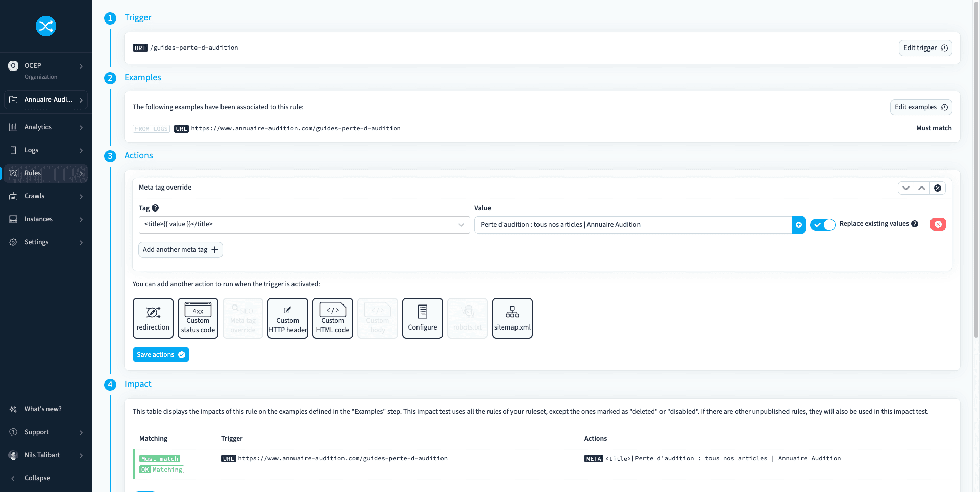980x492 pixels.
Task: Add a redirection action
Action: (x=153, y=318)
